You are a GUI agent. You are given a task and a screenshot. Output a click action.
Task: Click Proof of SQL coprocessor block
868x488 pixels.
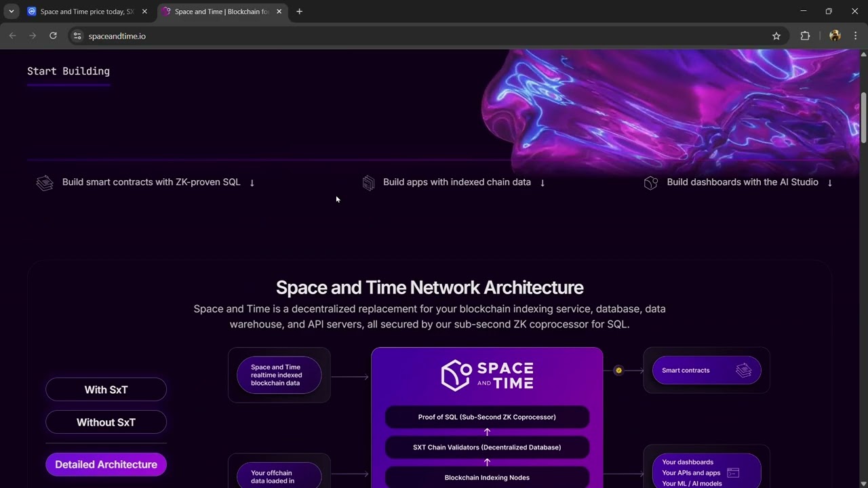click(487, 417)
